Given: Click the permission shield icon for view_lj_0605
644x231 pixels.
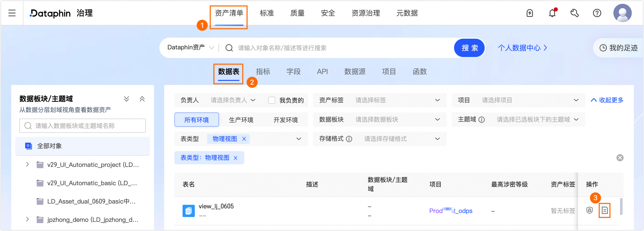Looking at the screenshot, I should [590, 210].
